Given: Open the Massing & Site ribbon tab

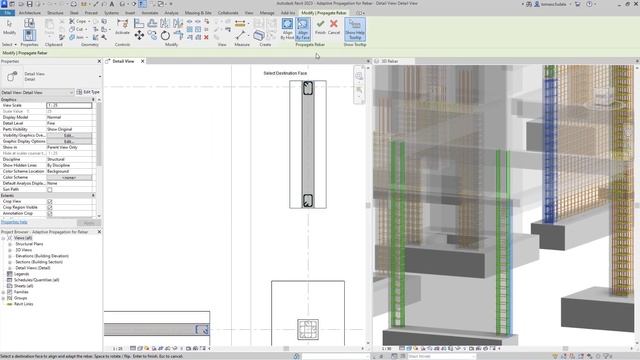Looking at the screenshot, I should pyautogui.click(x=198, y=13).
